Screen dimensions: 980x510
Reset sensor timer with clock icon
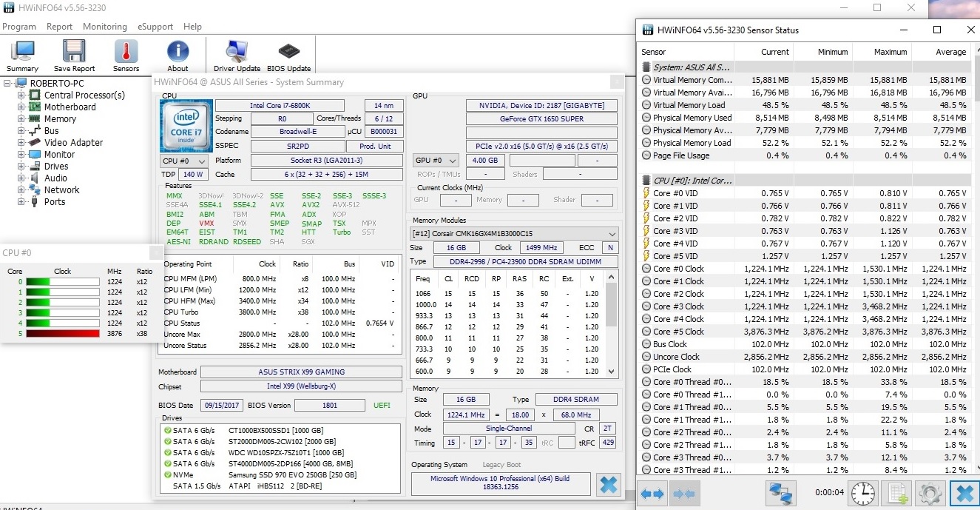(x=862, y=494)
